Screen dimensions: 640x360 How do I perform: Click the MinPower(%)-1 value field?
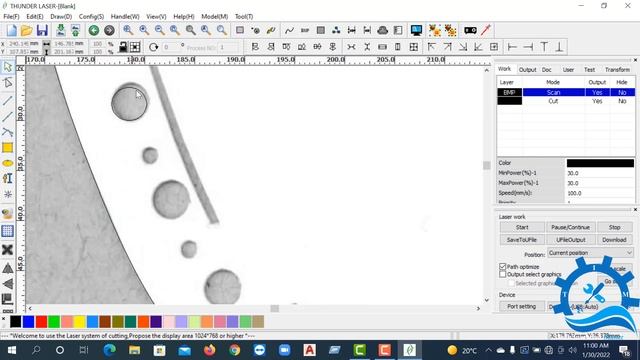point(600,173)
